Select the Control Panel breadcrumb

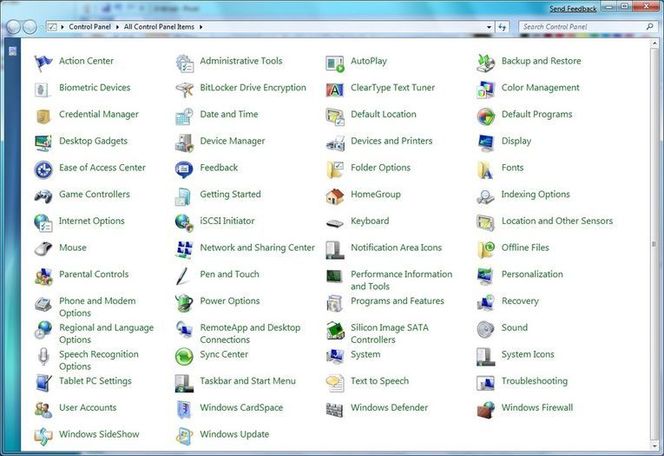tap(90, 27)
